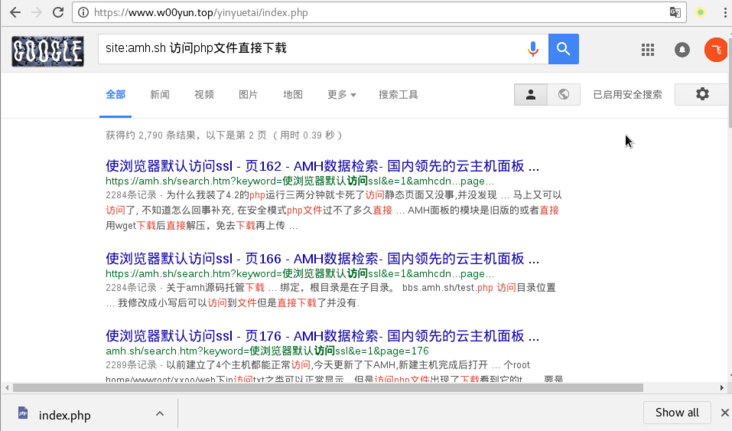Image resolution: width=732 pixels, height=431 pixels.
Task: Open Google notifications bell
Action: click(682, 49)
